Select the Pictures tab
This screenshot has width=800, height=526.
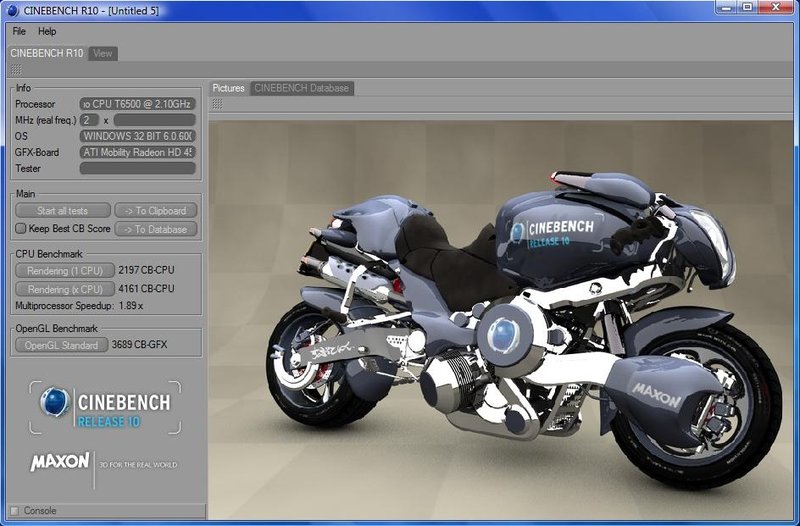pos(229,88)
